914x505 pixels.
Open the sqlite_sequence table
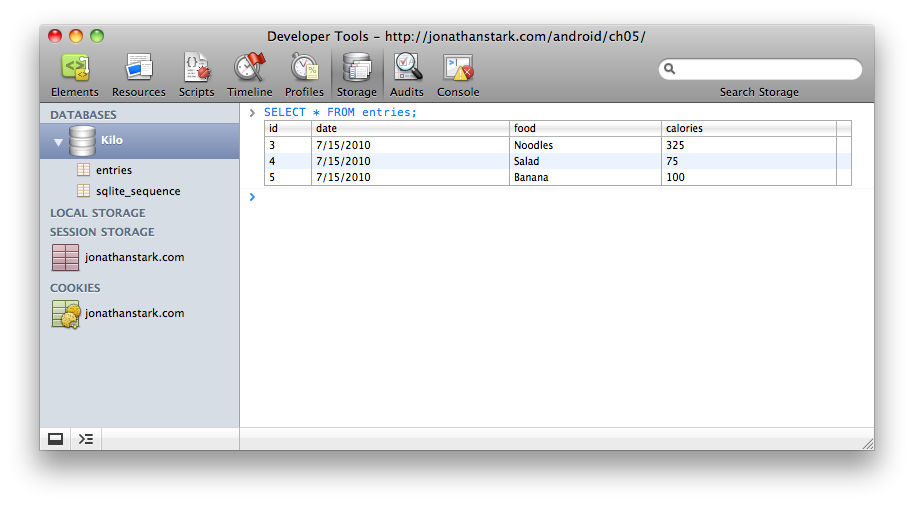pos(137,191)
